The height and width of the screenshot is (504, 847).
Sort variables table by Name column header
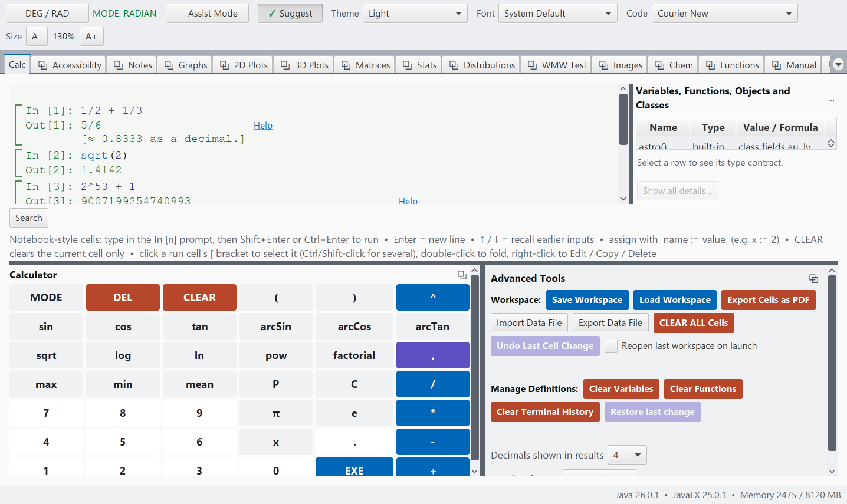(663, 127)
